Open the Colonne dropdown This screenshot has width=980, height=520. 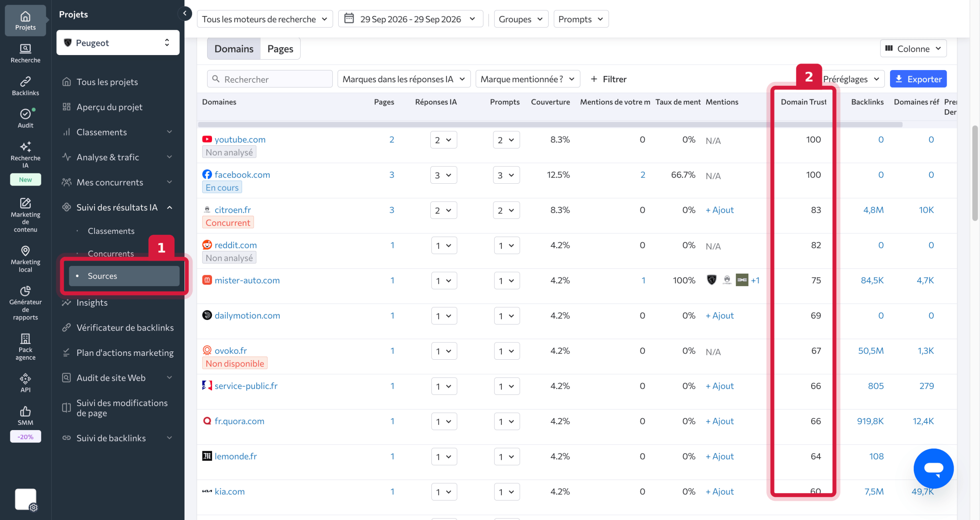[913, 49]
